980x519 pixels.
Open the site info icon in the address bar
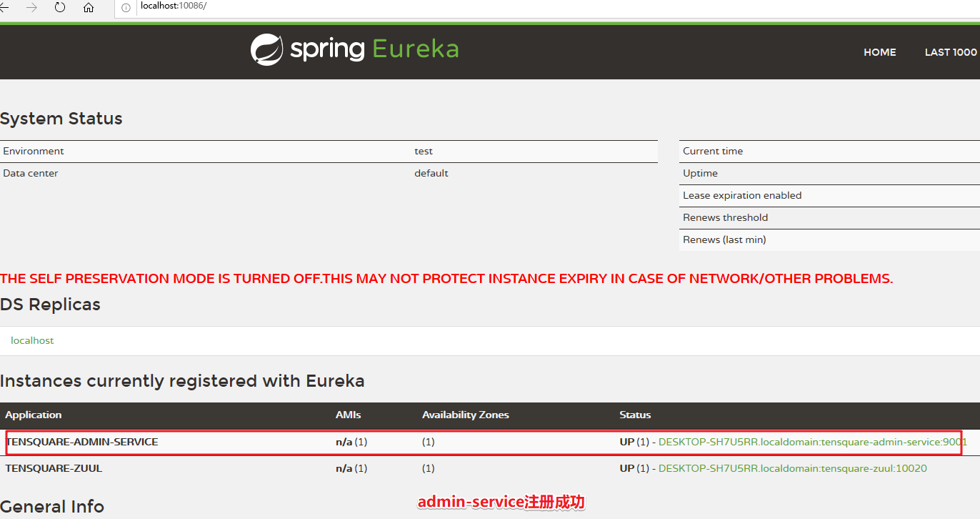coord(126,8)
